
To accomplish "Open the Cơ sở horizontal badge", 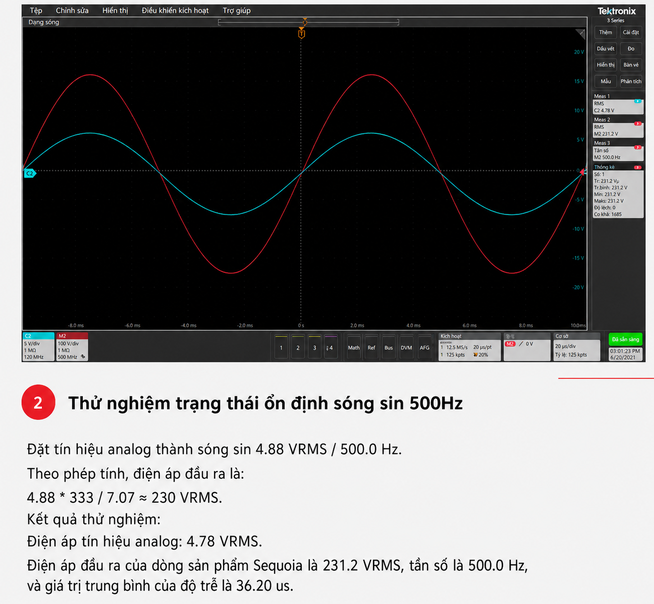I will (x=577, y=347).
